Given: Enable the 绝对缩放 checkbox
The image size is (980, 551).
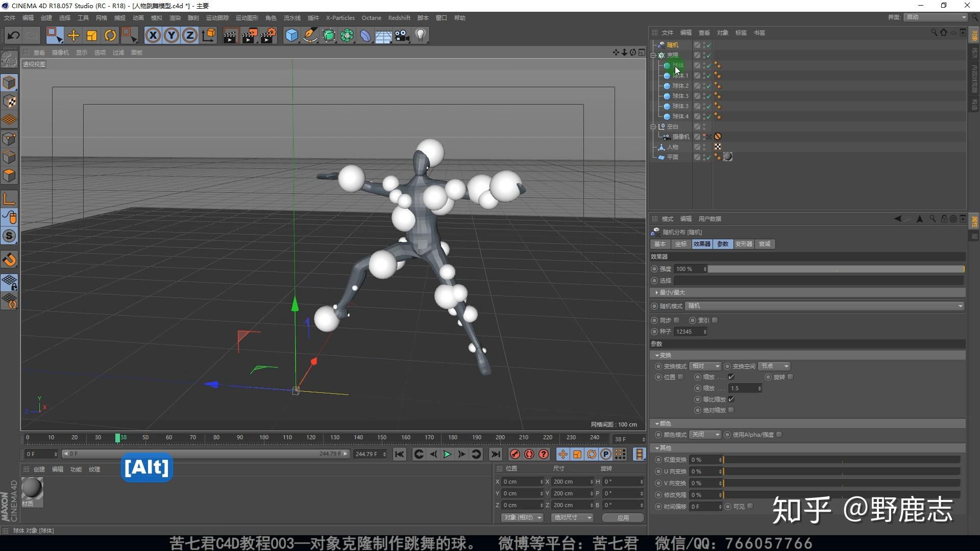Looking at the screenshot, I should [x=731, y=410].
